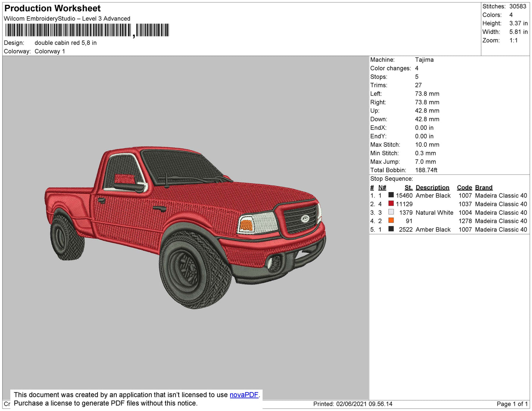The width and height of the screenshot is (532, 411).
Task: Click the Stitches count 30583
Action: pyautogui.click(x=518, y=6)
